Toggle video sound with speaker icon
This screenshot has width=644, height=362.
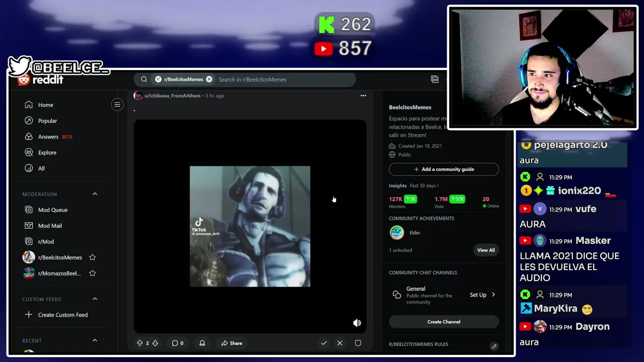click(x=357, y=323)
